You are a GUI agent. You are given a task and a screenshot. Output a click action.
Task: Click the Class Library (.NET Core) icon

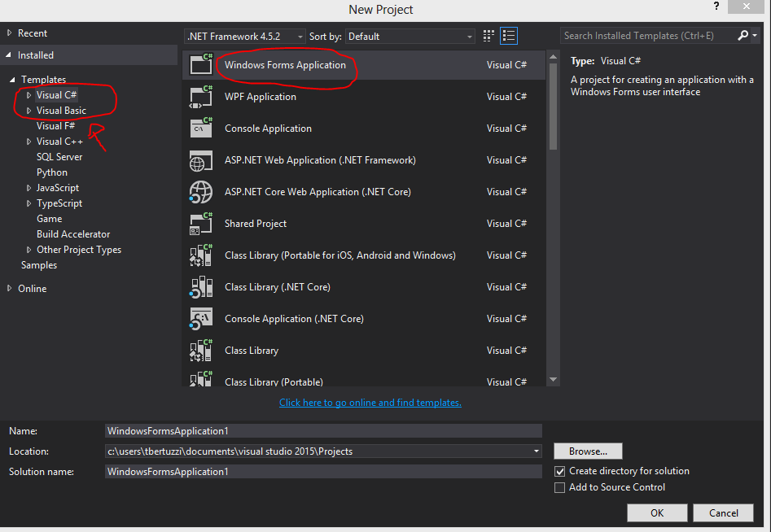pos(201,286)
